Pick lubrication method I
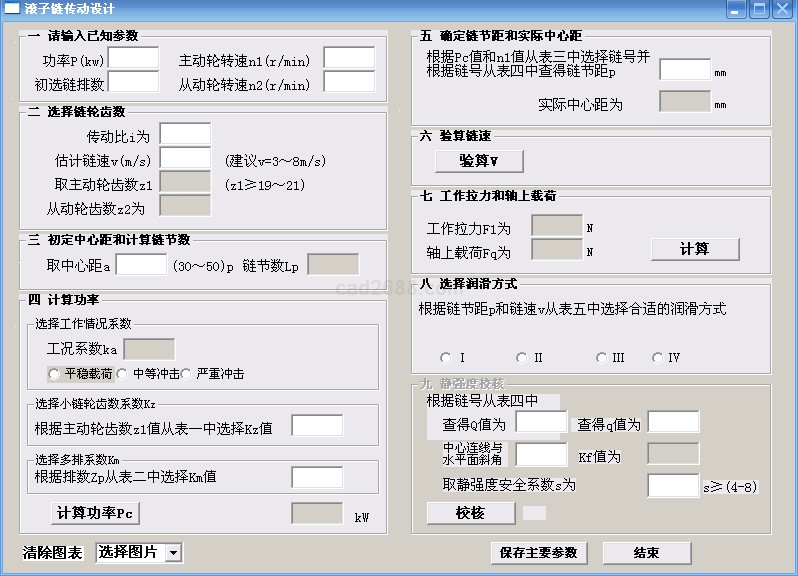 pos(445,357)
